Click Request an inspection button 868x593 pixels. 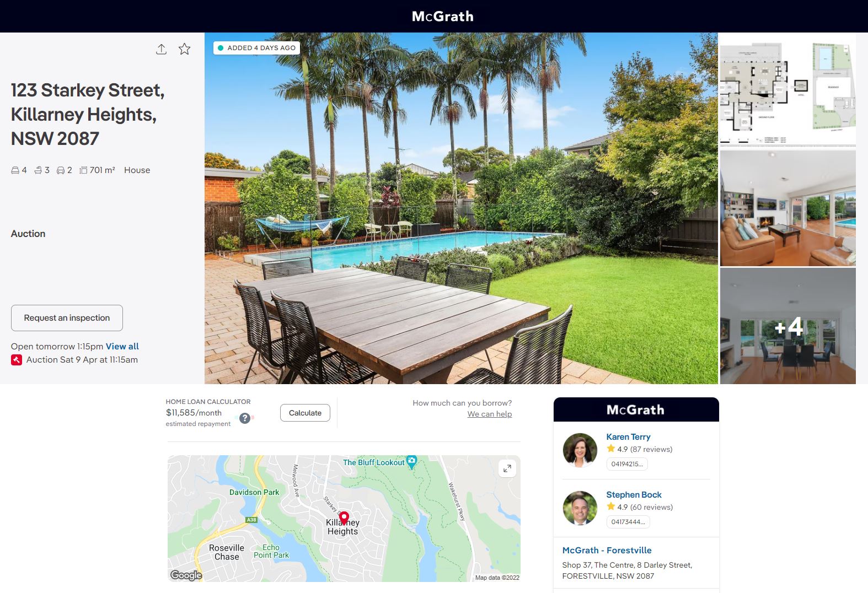tap(67, 318)
